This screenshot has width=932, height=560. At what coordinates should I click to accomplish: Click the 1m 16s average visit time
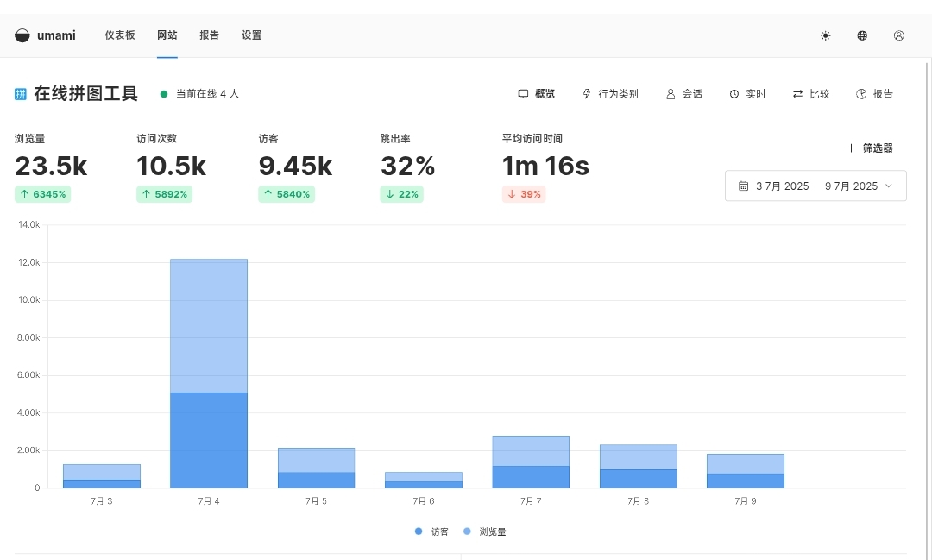click(x=545, y=166)
